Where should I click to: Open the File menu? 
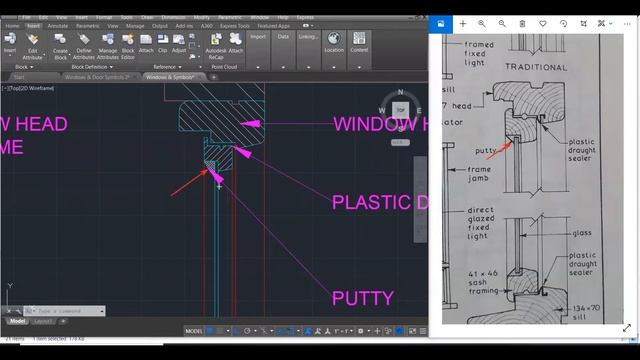[x=27, y=18]
